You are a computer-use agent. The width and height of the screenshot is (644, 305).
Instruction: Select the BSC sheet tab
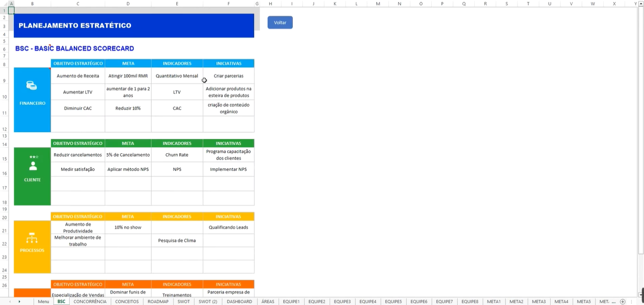[x=61, y=302]
